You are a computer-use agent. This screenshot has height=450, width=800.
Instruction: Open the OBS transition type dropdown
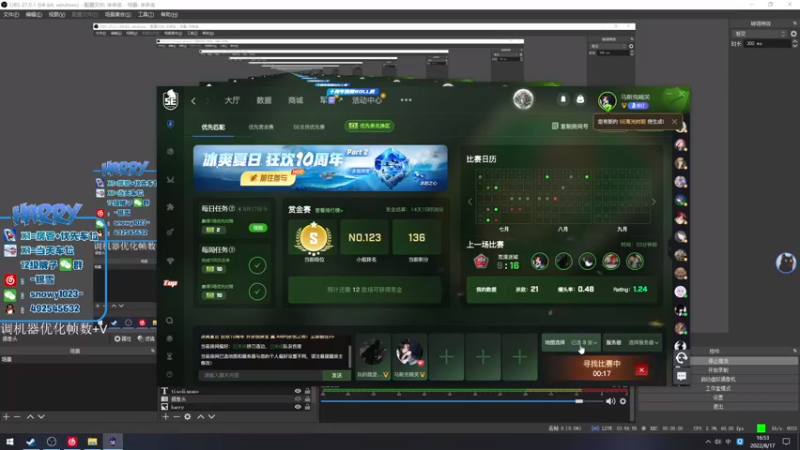pyautogui.click(x=760, y=34)
